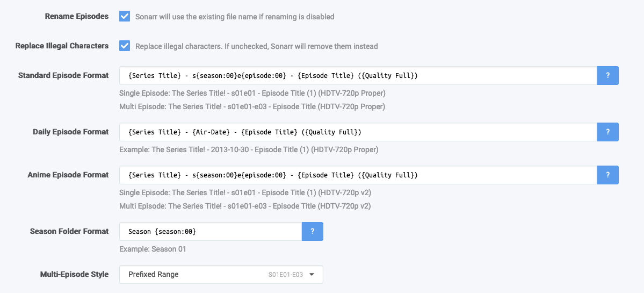Uncheck the Rename Episodes checkbox

[x=125, y=17]
